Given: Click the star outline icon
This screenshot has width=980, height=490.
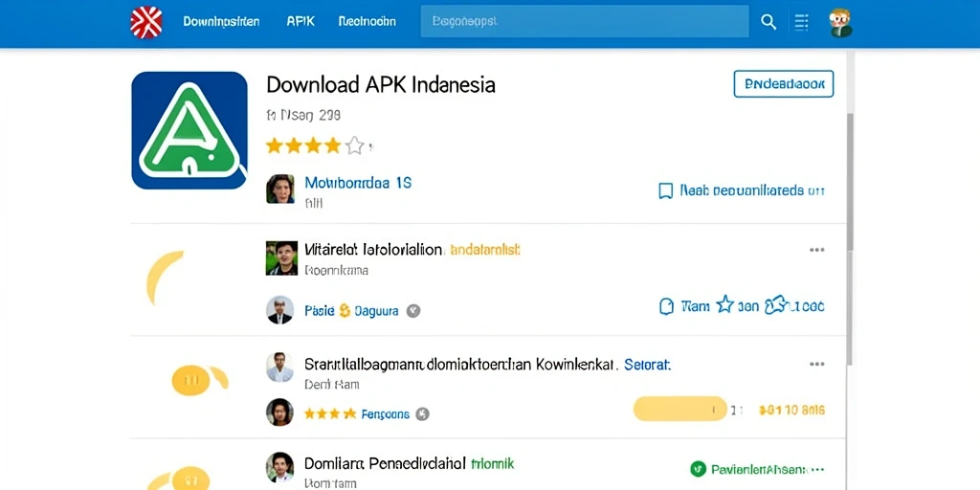Looking at the screenshot, I should tap(724, 305).
